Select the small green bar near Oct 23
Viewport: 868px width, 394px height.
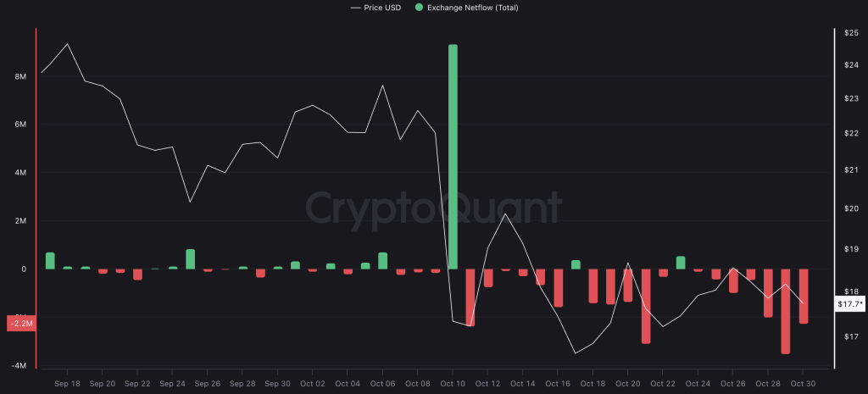tap(681, 263)
